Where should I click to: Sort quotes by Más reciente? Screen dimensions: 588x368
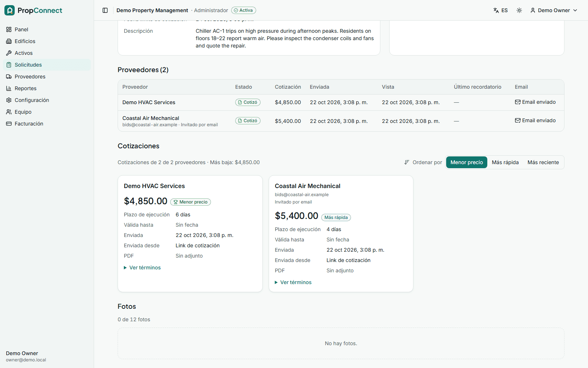point(543,162)
